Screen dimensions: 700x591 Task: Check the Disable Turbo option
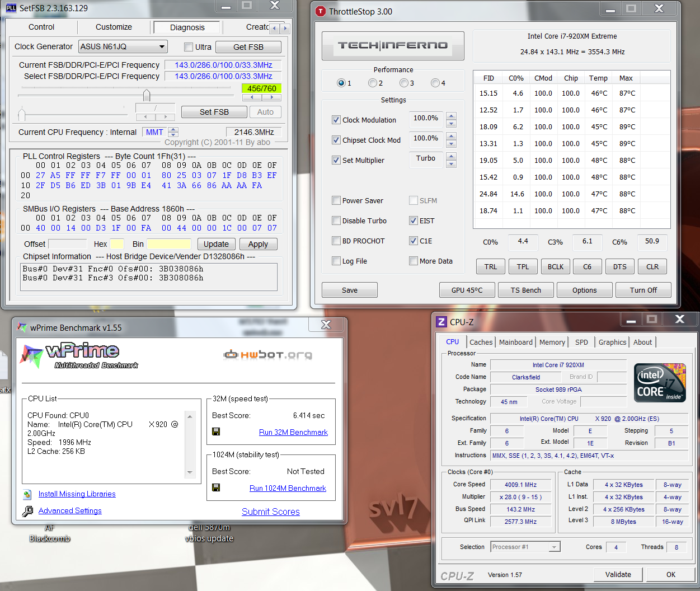(x=336, y=221)
